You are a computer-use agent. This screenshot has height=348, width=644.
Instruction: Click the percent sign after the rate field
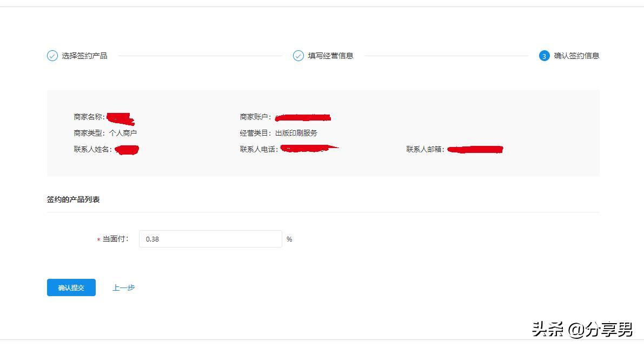point(289,239)
